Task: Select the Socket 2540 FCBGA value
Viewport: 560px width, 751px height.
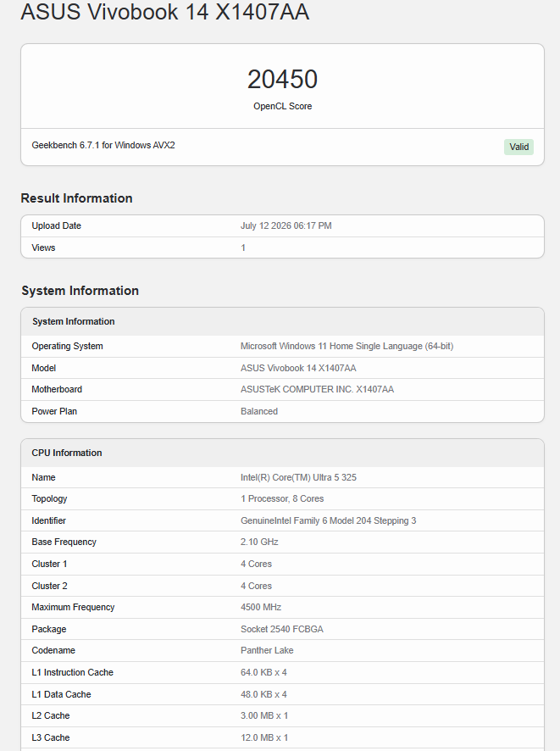Action: point(282,629)
